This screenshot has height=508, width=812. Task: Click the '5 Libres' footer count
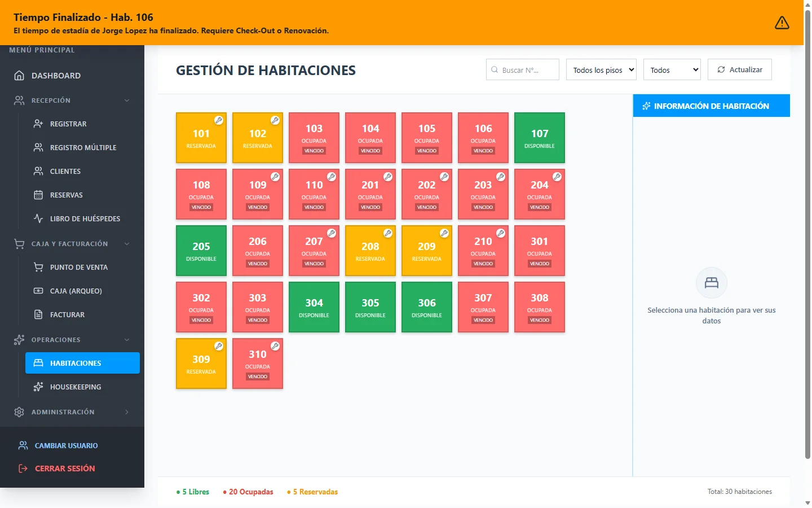pyautogui.click(x=193, y=492)
